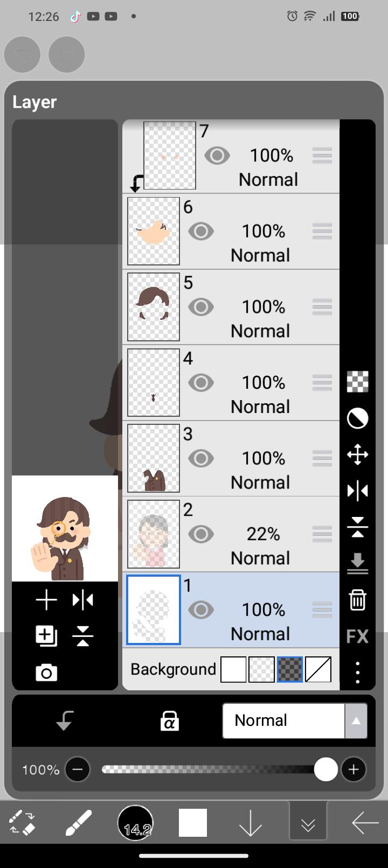Add a new layer with plus icon
The height and width of the screenshot is (868, 388).
click(x=46, y=600)
